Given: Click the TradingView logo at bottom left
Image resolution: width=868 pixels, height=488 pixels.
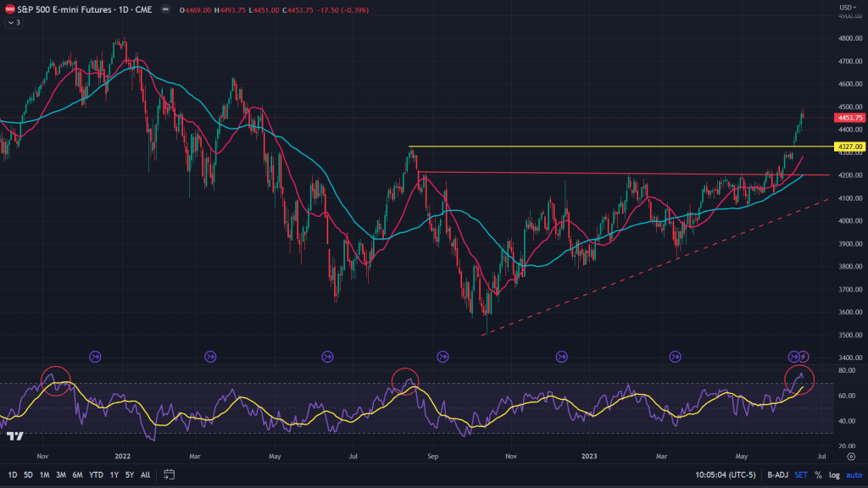Looking at the screenshot, I should [x=14, y=436].
